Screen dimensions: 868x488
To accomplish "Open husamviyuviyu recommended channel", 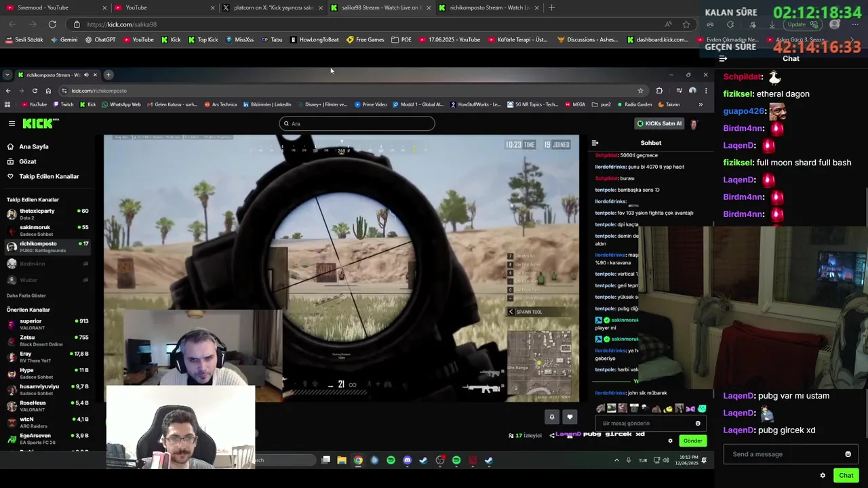I will 47,389.
